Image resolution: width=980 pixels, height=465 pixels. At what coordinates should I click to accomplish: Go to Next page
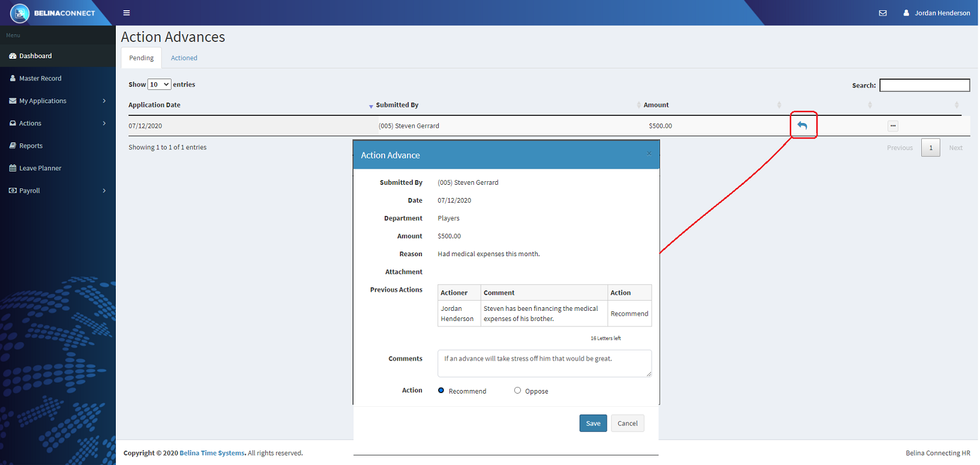coord(956,148)
